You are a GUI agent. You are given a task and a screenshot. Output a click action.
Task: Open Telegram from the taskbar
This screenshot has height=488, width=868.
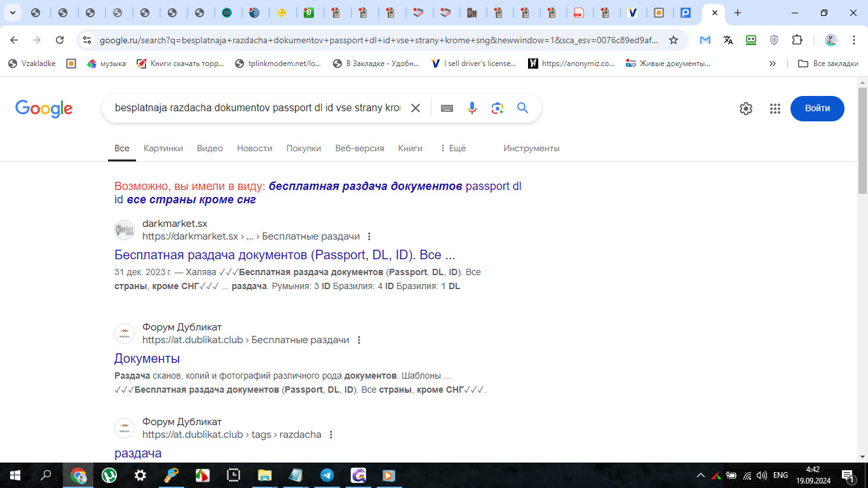pos(327,475)
